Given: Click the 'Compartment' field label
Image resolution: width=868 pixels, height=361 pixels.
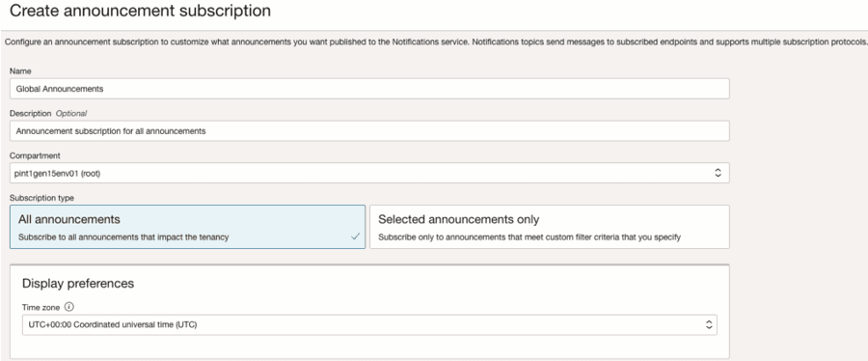Looking at the screenshot, I should pos(35,155).
